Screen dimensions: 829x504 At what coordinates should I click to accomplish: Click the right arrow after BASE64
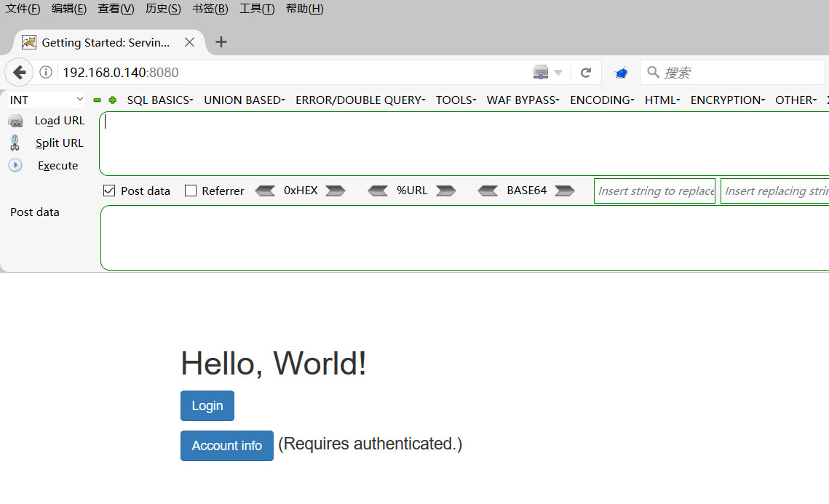pos(565,191)
